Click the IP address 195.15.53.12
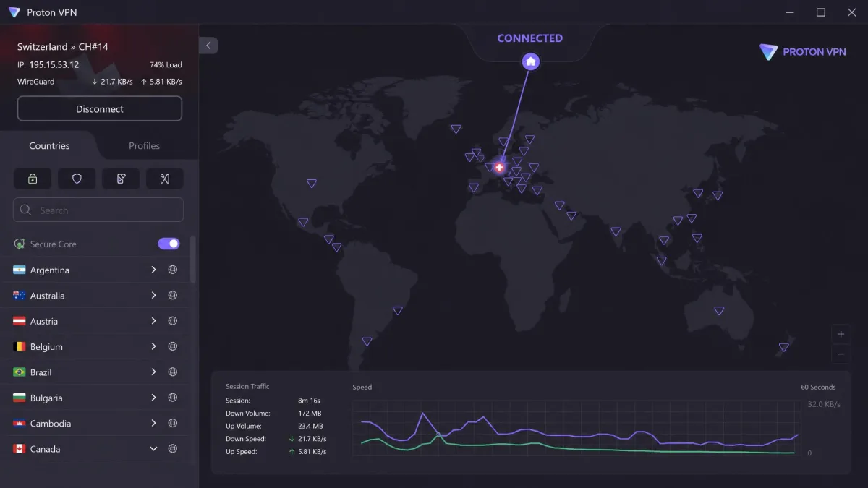This screenshot has height=488, width=868. [x=54, y=64]
